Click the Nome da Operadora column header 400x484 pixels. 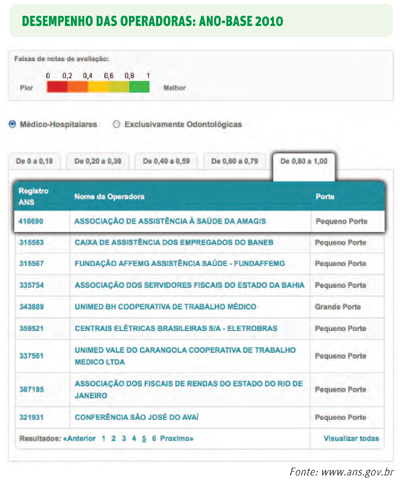(109, 197)
